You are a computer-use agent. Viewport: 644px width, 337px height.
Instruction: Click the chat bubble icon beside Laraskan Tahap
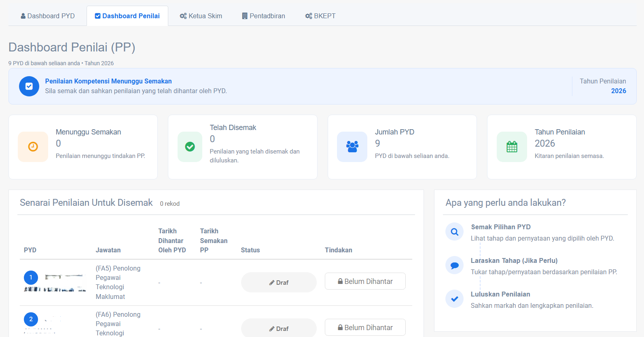[455, 265]
